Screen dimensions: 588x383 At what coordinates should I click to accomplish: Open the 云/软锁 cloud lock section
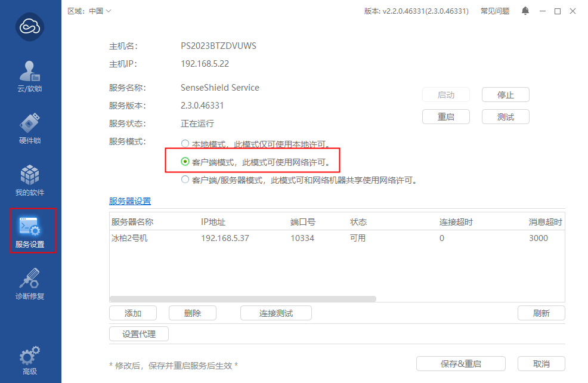[30, 76]
